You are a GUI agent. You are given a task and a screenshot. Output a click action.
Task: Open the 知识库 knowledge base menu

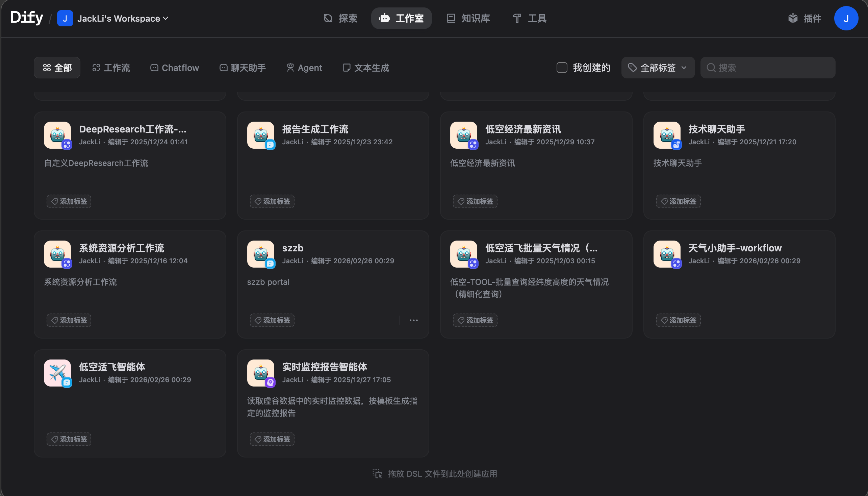click(x=468, y=18)
